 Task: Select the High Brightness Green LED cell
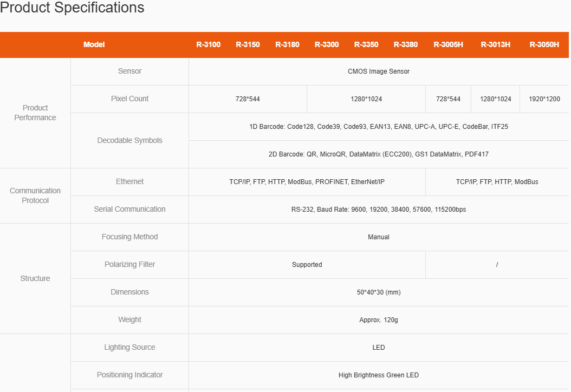[378, 375]
